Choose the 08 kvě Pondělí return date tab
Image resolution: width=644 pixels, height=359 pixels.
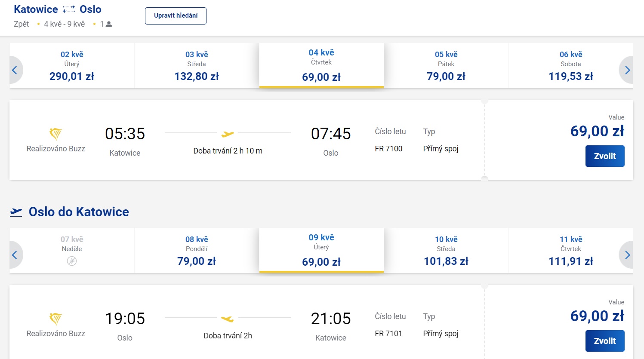point(197,251)
